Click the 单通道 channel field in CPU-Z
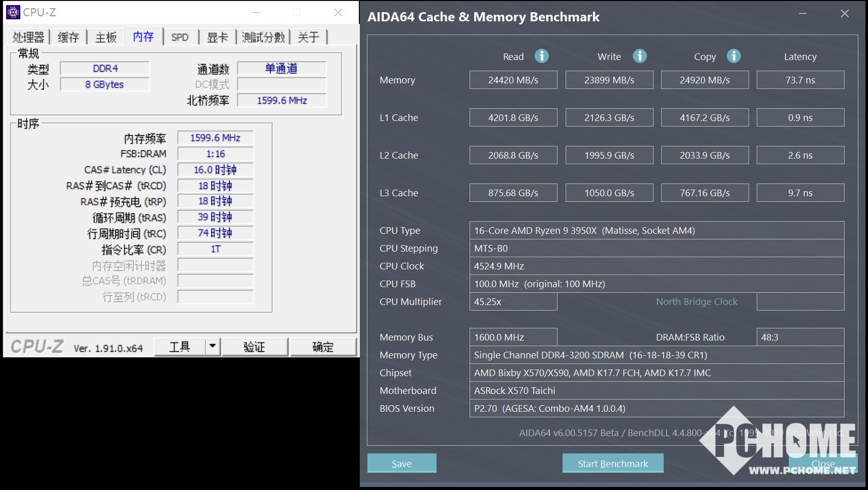 (282, 68)
